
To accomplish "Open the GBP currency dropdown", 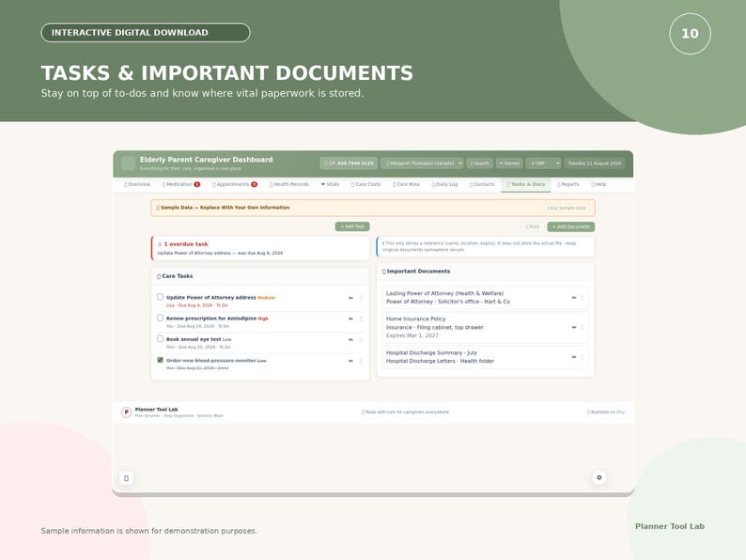I will click(543, 163).
